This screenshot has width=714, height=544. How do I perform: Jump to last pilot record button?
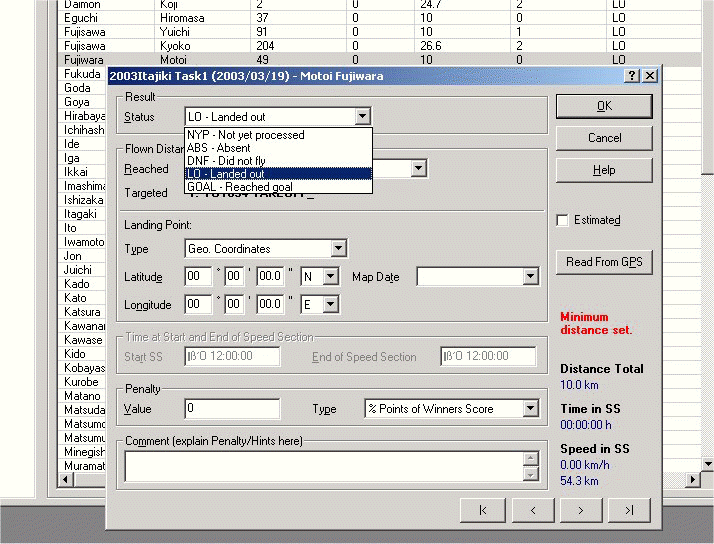[629, 510]
